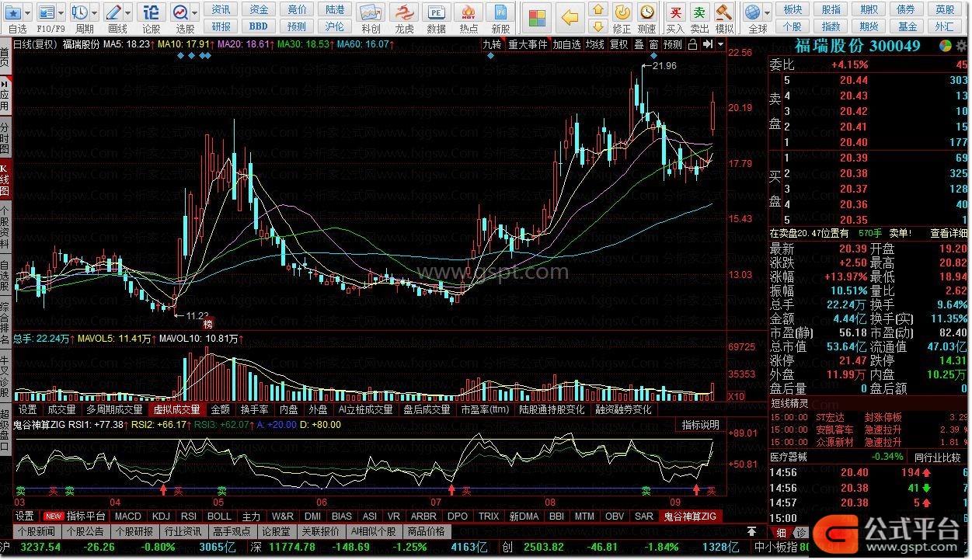The height and width of the screenshot is (560, 972).
Task: Select the 分时图 side tab
Action: tap(5, 137)
